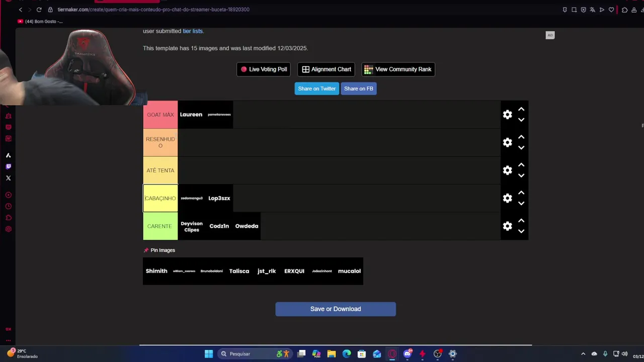Select the jst_rlk image tile
Screen dimensions: 644x362
(x=267, y=271)
